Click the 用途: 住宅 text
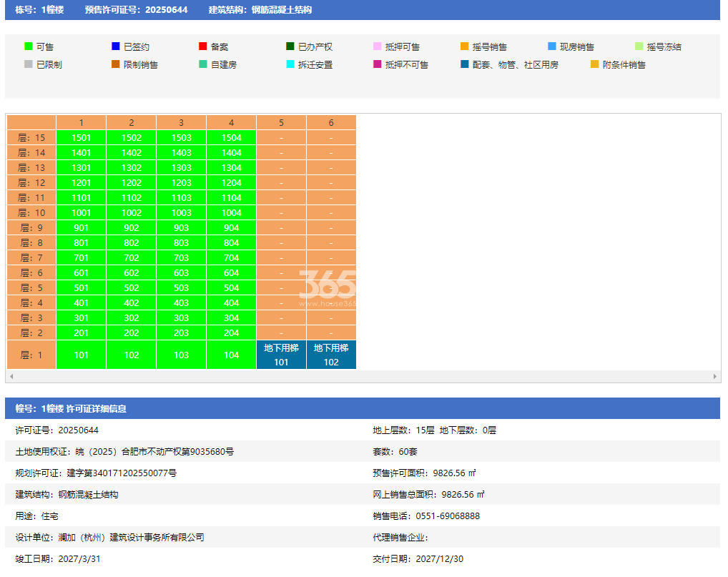Image resolution: width=728 pixels, height=577 pixels. coord(36,516)
